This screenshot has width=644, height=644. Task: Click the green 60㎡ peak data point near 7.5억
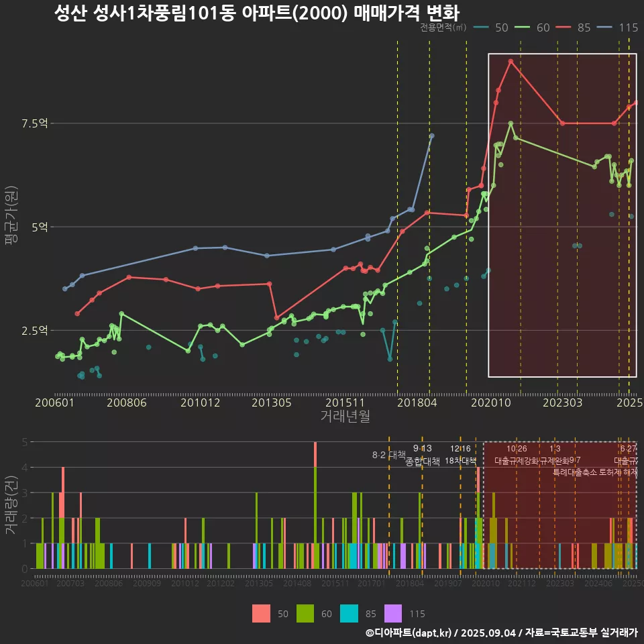tap(511, 123)
